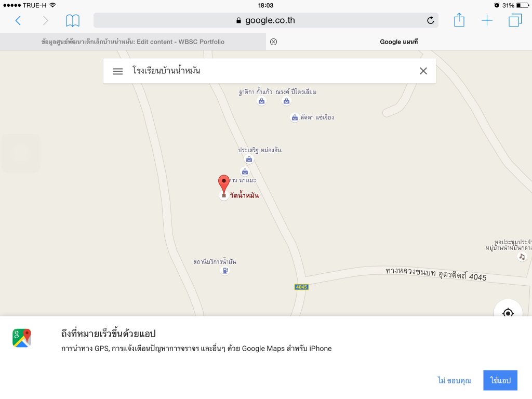Image resolution: width=532 pixels, height=399 pixels.
Task: Open the bookmarks book icon
Action: click(73, 21)
